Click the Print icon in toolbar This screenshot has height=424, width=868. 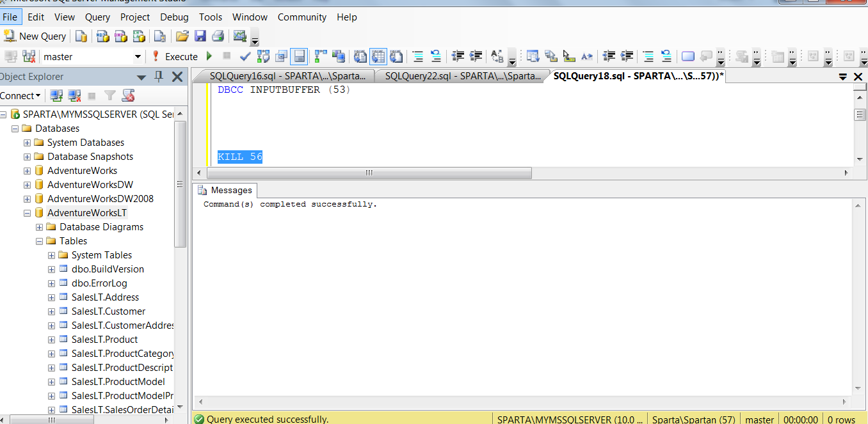[218, 36]
